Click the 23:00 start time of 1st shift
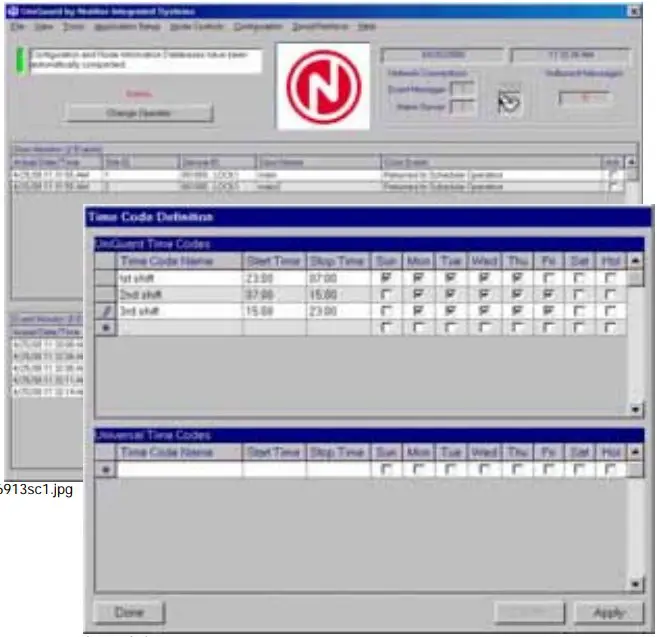657x637 pixels. coord(274,278)
